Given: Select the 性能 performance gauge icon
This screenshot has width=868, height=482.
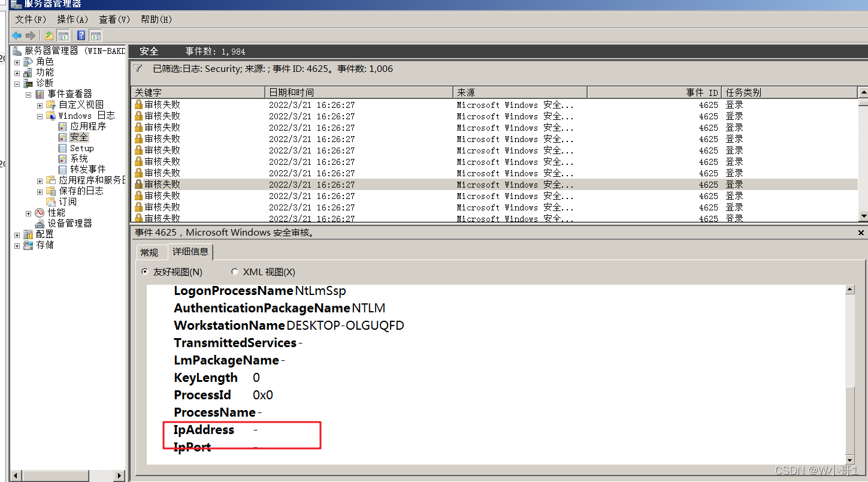Looking at the screenshot, I should click(40, 213).
